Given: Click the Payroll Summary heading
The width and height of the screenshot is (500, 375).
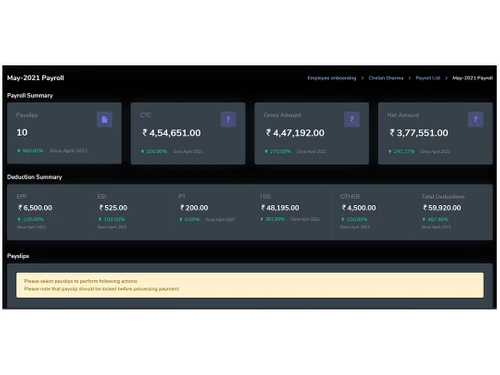Looking at the screenshot, I should pyautogui.click(x=30, y=96).
